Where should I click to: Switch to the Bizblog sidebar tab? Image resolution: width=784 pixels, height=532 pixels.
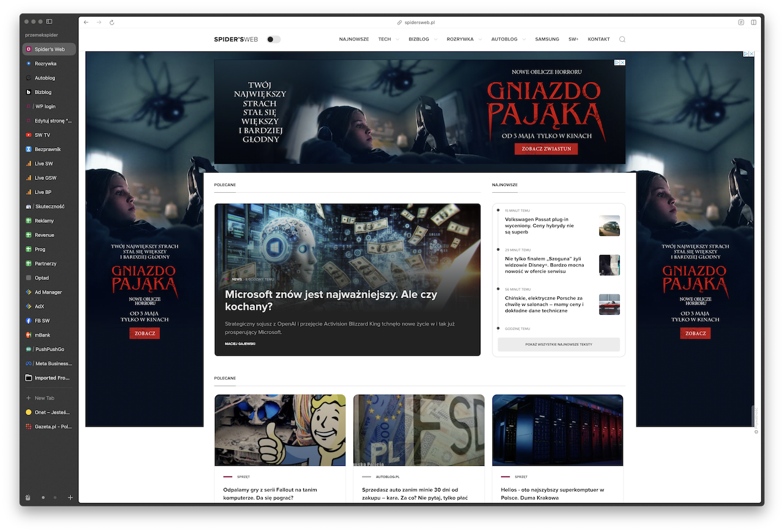[49, 92]
